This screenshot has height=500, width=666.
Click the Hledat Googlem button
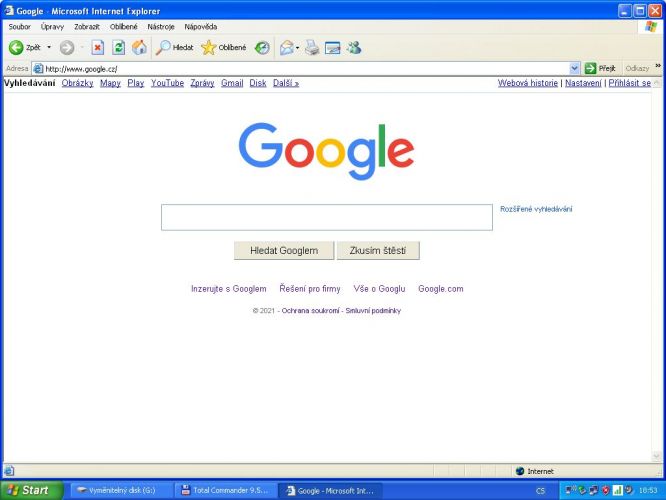click(284, 251)
